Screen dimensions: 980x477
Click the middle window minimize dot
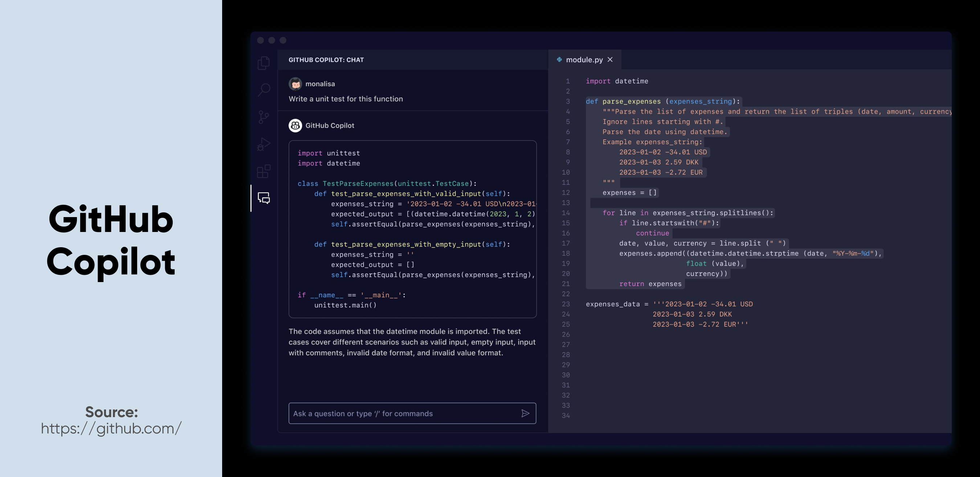[271, 40]
